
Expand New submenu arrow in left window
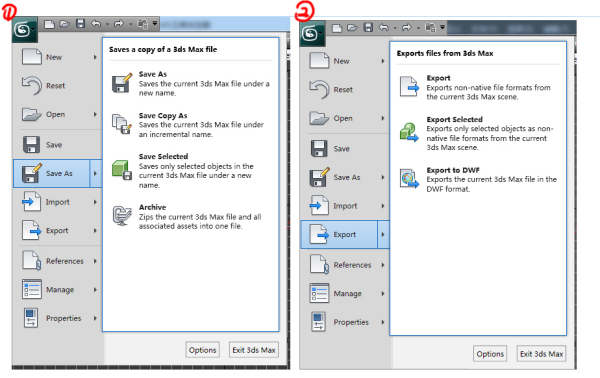[x=95, y=57]
